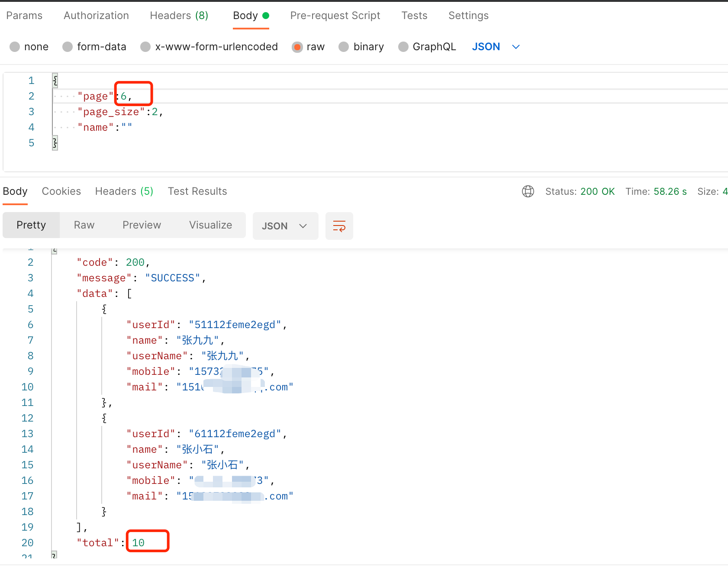View the response Cookies tab
The width and height of the screenshot is (728, 567).
pos(61,191)
